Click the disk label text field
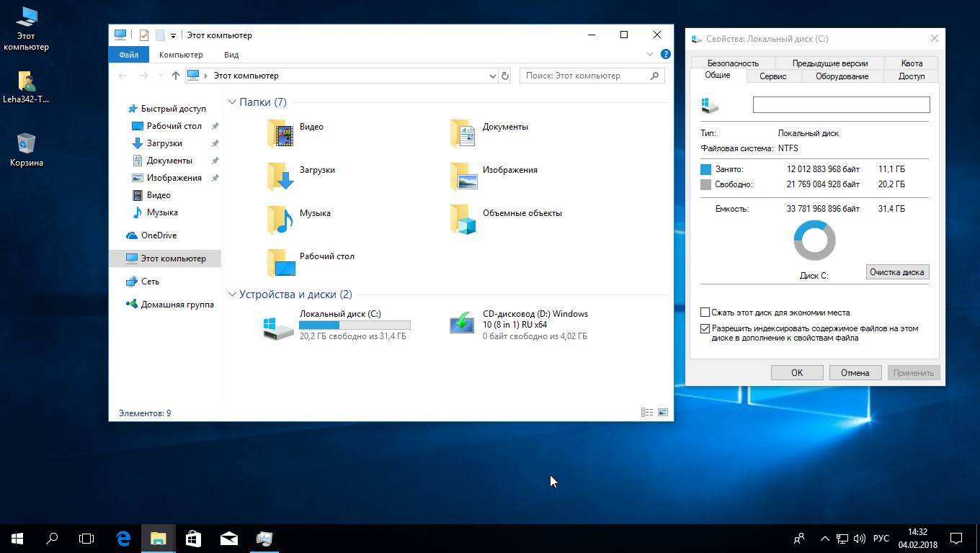 click(841, 105)
